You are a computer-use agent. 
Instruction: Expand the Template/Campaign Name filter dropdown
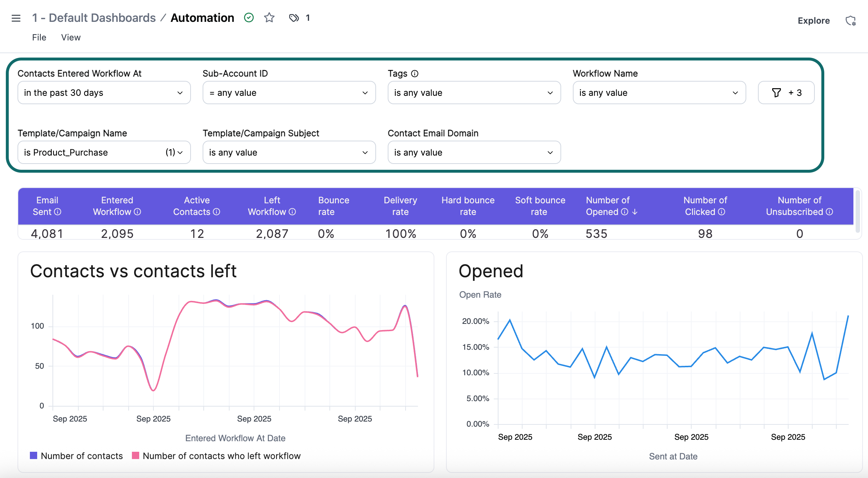[x=104, y=152]
